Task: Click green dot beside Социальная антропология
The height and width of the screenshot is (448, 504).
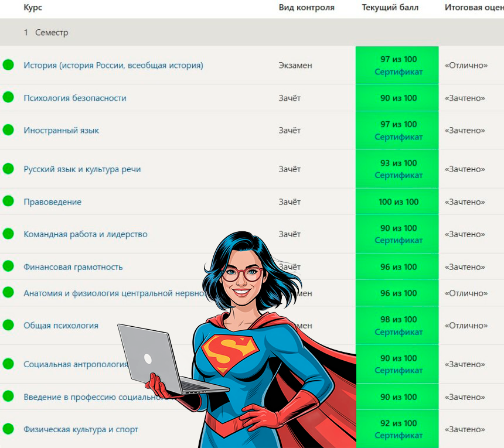Action: [8, 364]
